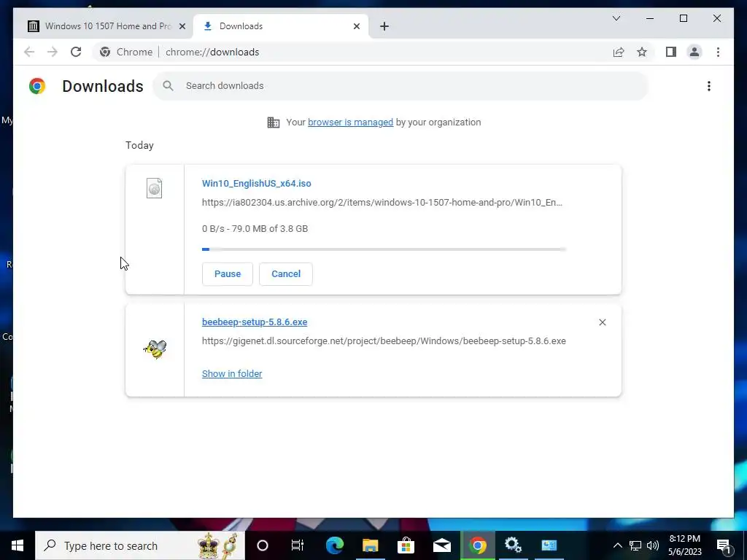Open Mail app from taskbar

pos(441,545)
